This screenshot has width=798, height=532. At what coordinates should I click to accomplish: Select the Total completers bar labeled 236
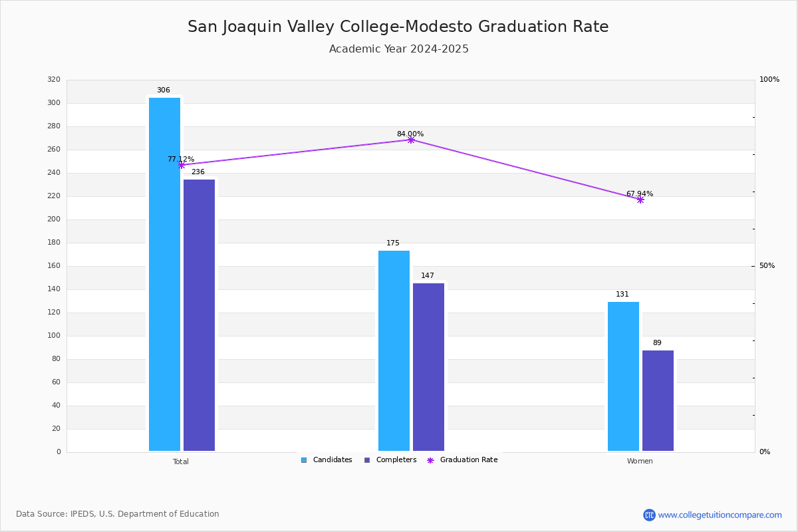tap(199, 315)
